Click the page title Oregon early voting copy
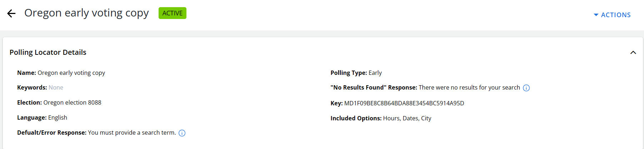 click(x=86, y=13)
